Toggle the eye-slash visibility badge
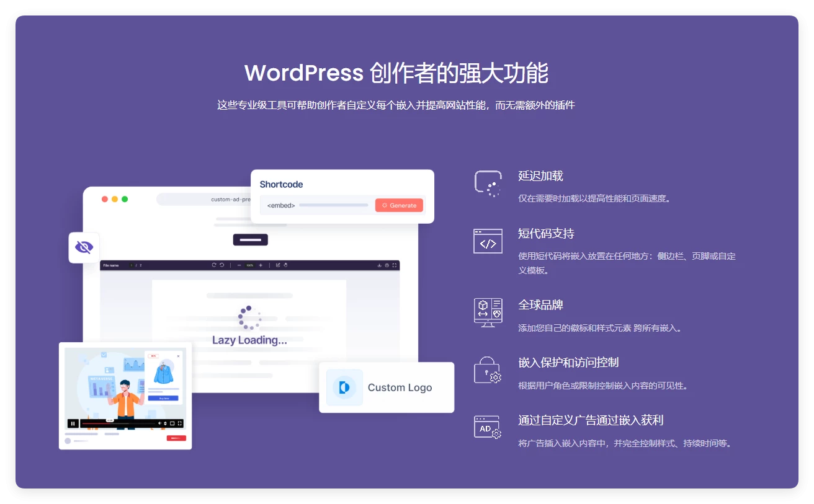 (84, 246)
